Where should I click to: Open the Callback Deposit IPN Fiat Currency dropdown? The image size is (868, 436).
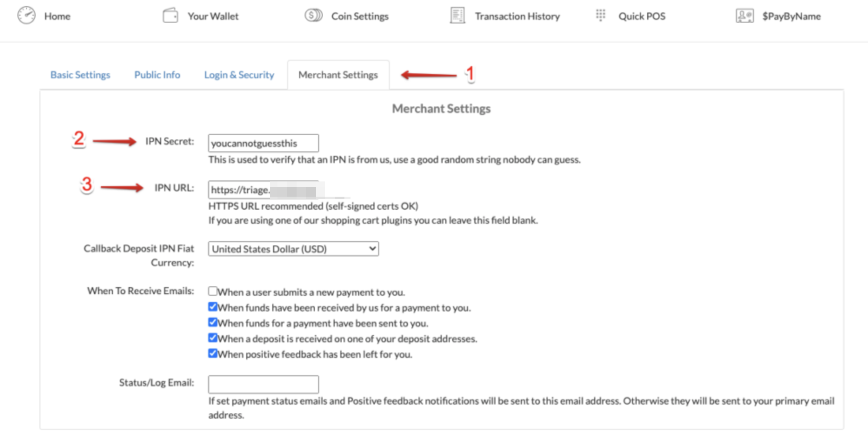pos(293,249)
